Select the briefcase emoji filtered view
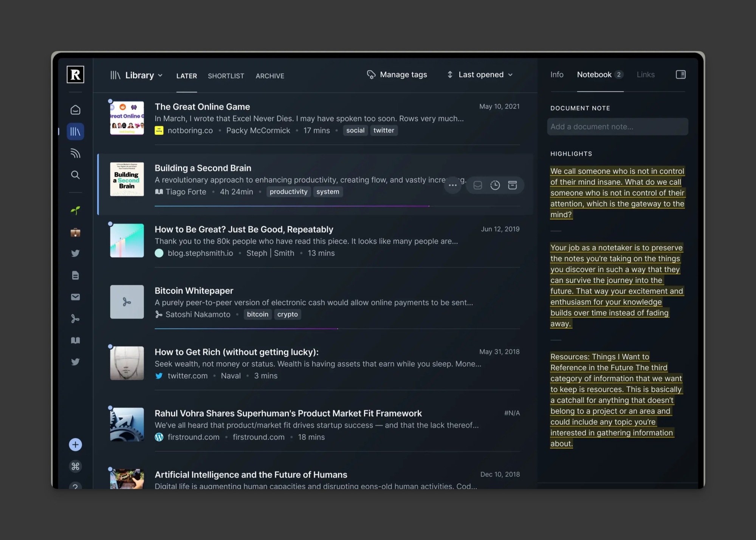This screenshot has height=540, width=756. tap(76, 233)
